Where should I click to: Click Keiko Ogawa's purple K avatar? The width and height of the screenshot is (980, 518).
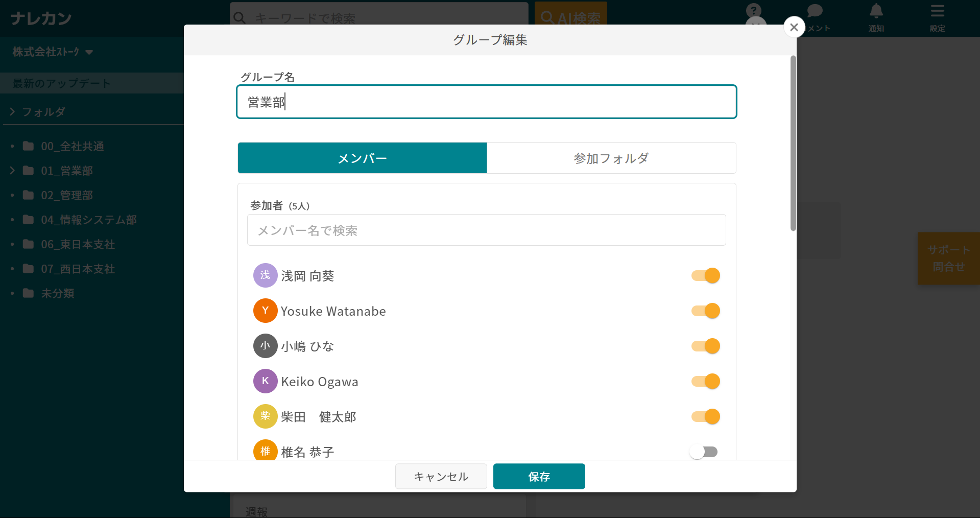[x=266, y=381]
